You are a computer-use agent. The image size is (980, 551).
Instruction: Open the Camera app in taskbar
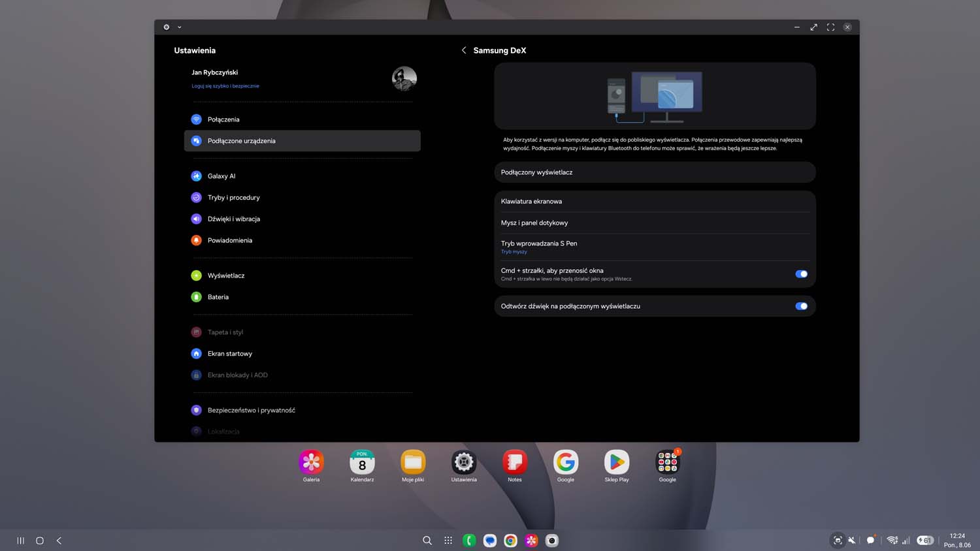tap(552, 541)
